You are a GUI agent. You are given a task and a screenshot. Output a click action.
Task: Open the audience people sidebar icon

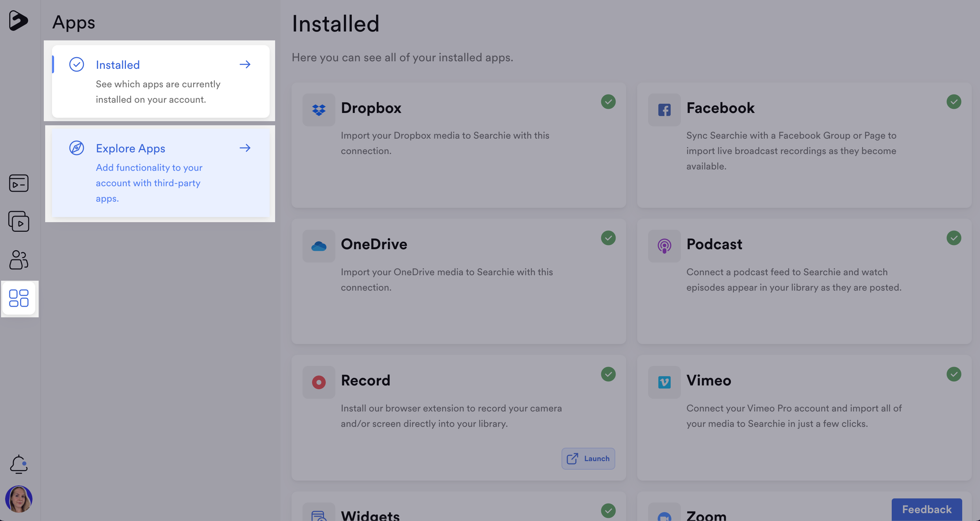(x=18, y=260)
